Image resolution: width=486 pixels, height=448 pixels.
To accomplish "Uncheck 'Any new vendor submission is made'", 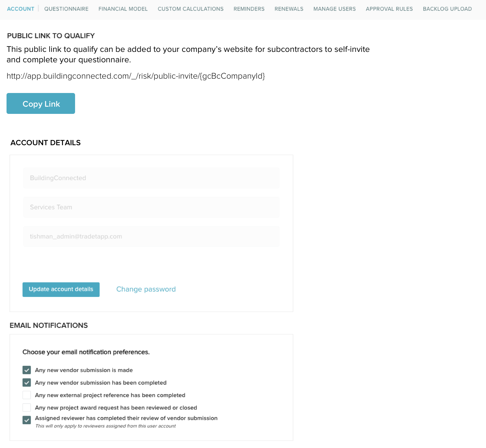I will 27,370.
